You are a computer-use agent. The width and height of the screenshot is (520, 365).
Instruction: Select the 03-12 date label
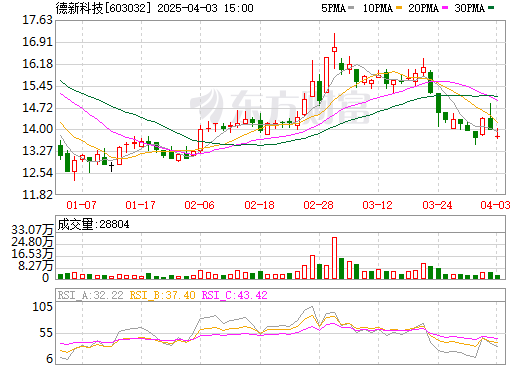[378, 205]
